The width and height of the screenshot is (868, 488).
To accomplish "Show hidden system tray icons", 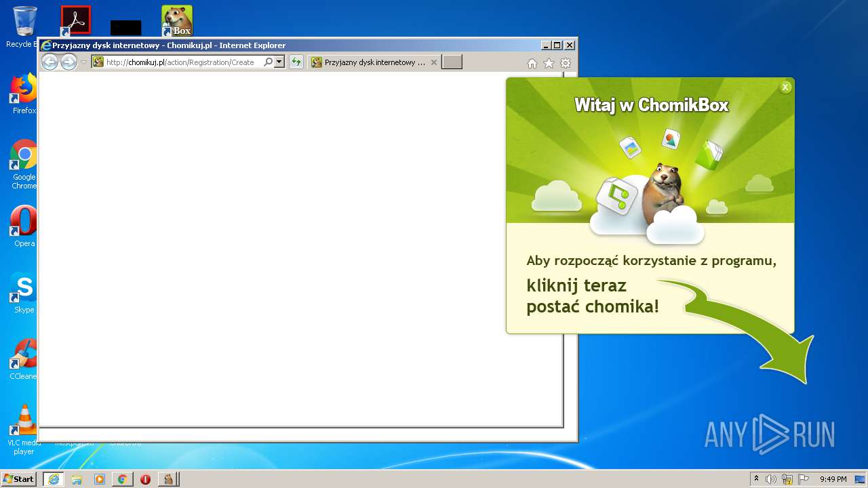I will coord(756,479).
